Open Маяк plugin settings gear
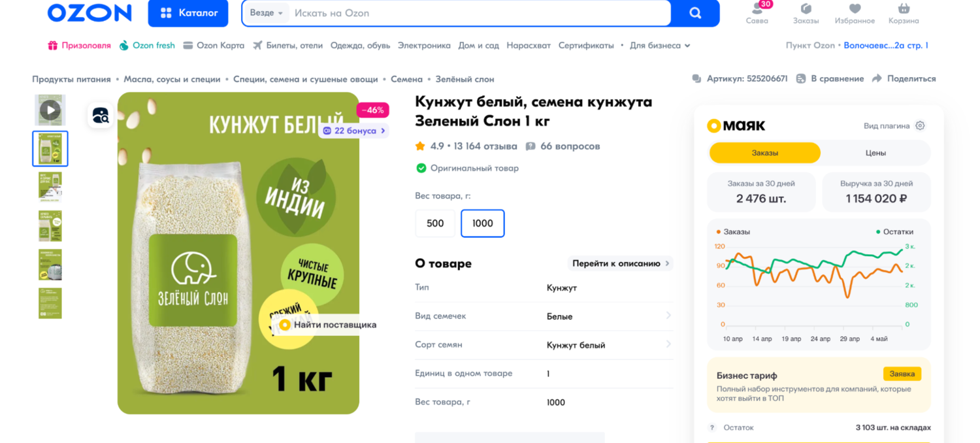980x443 pixels. point(920,125)
